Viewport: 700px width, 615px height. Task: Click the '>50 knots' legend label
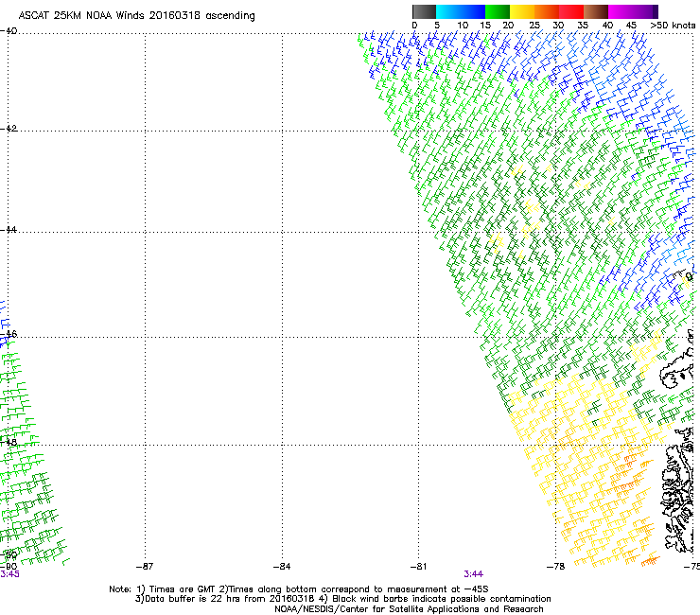coord(673,26)
